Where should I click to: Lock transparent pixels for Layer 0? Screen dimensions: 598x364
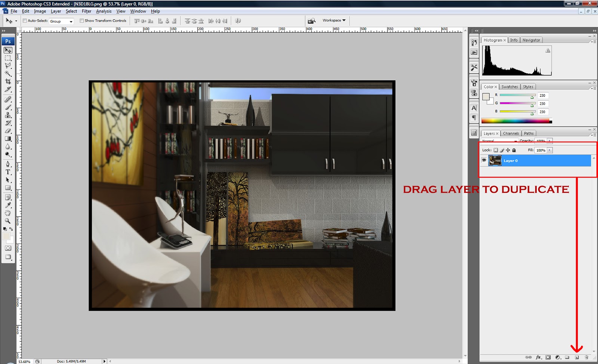coord(495,150)
